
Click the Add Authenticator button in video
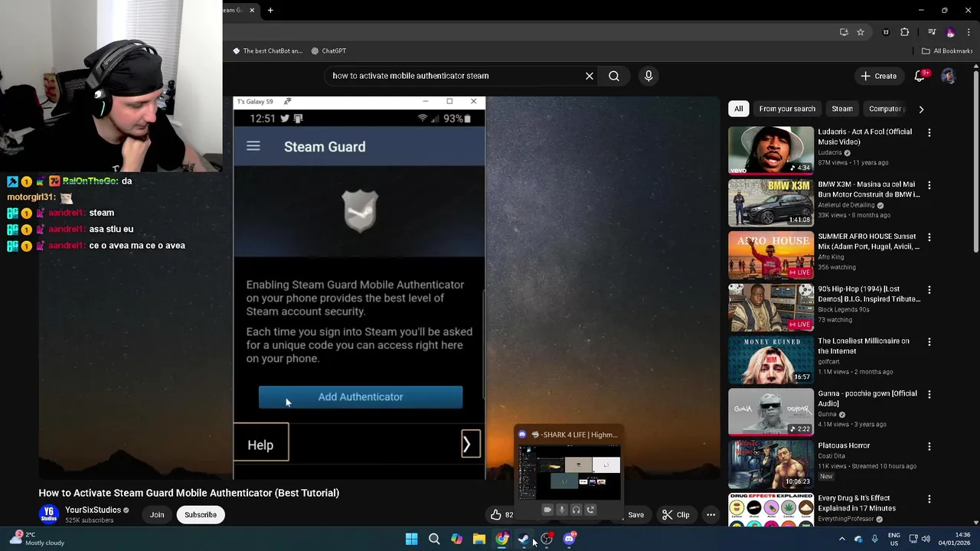click(361, 396)
